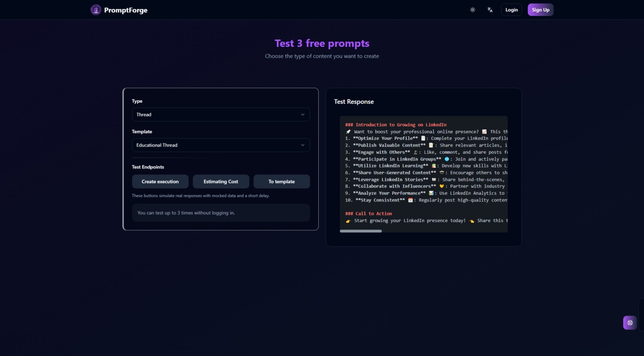This screenshot has width=644, height=356.
Task: Click Login in the top navigation
Action: [511, 10]
